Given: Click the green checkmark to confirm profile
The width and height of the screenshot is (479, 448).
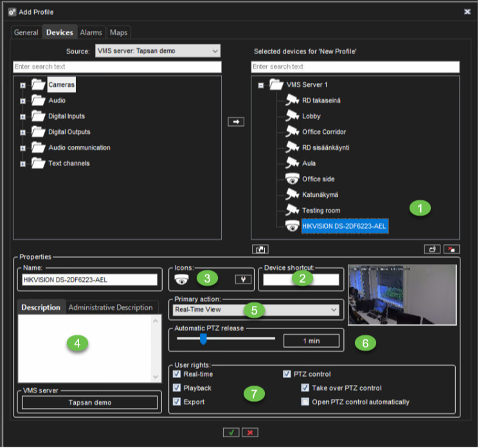Looking at the screenshot, I should [x=231, y=432].
